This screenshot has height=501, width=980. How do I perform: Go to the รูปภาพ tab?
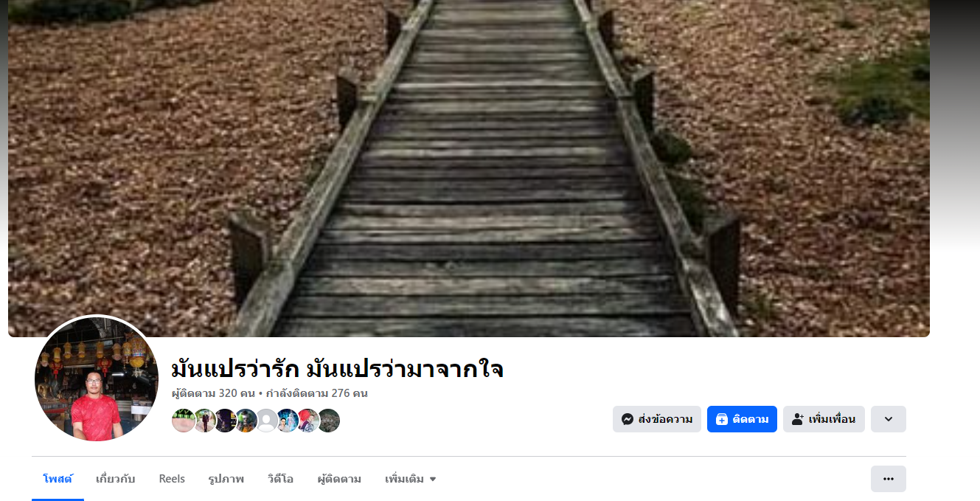(x=226, y=479)
